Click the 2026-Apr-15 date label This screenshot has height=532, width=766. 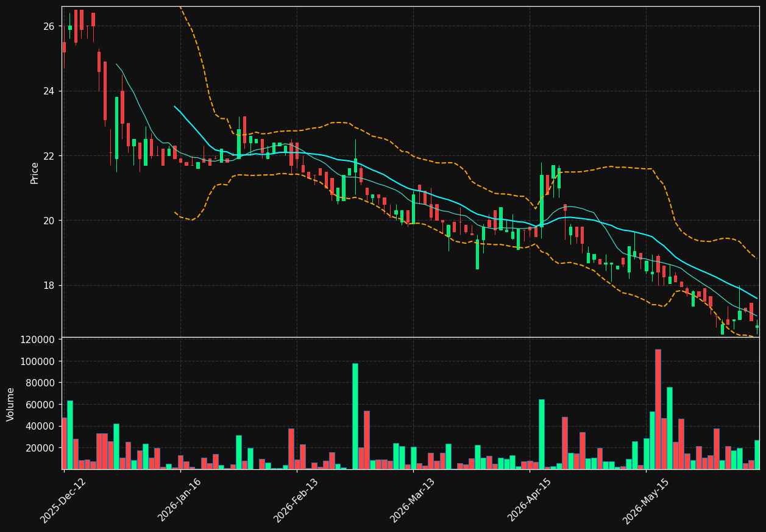click(530, 501)
